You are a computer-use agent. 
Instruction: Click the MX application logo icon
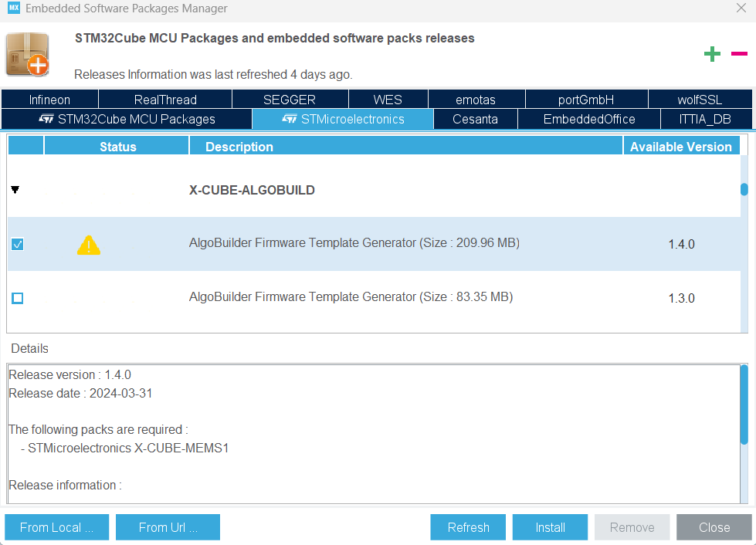tap(13, 8)
